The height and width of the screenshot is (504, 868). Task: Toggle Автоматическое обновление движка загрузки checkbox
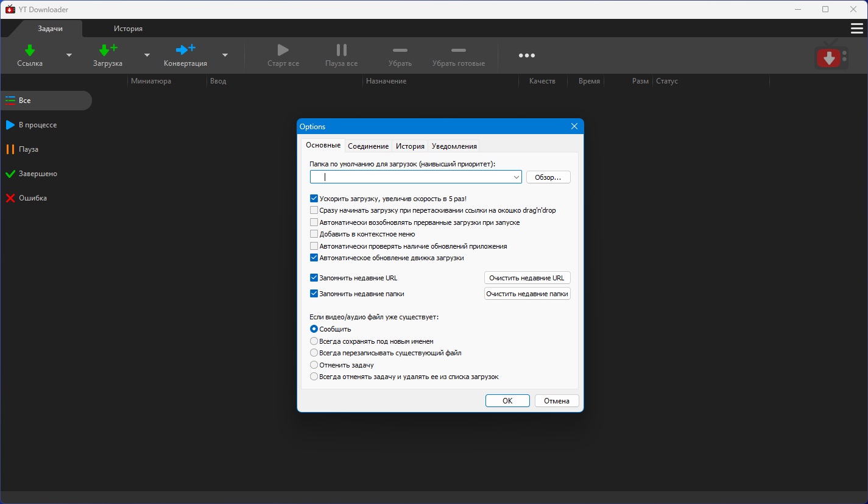click(314, 258)
